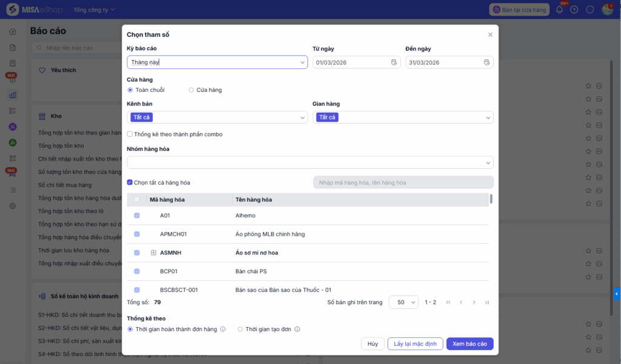Viewport: 621px width, 364px height.
Task: Select the Cửa hàng radio option
Action: point(191,90)
